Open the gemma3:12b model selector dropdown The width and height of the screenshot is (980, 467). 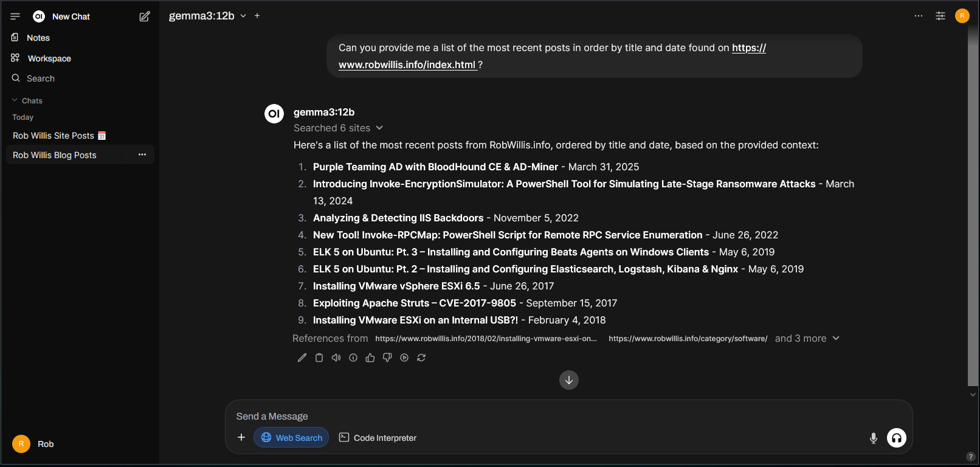point(207,16)
